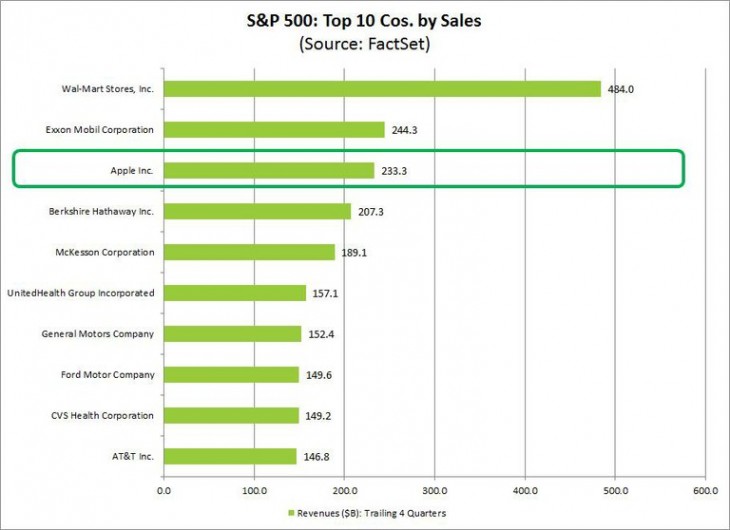Select the chart title S&P 500 Top 10
Image resolution: width=730 pixels, height=530 pixels.
point(365,19)
